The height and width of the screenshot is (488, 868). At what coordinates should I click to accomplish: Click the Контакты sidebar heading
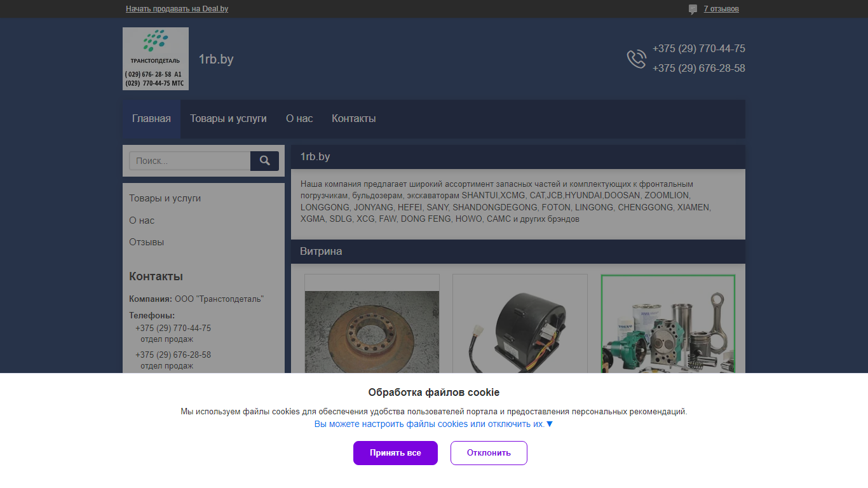[x=156, y=276]
